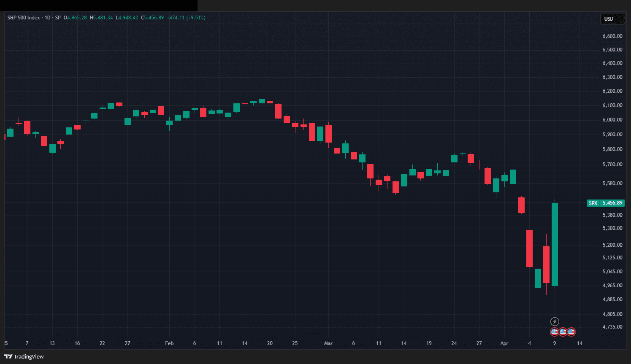This screenshot has width=631, height=364.
Task: Click the 6,500.00 price axis label
Action: coord(612,50)
